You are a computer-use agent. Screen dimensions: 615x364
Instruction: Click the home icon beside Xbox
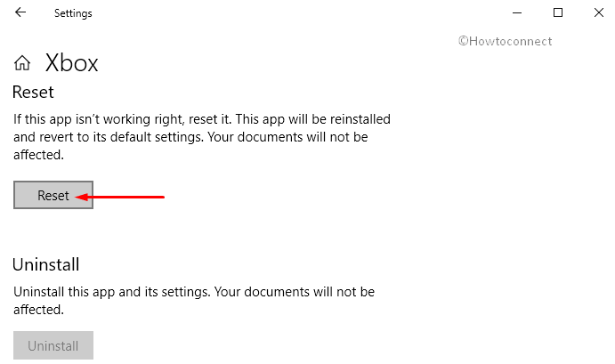(x=23, y=63)
